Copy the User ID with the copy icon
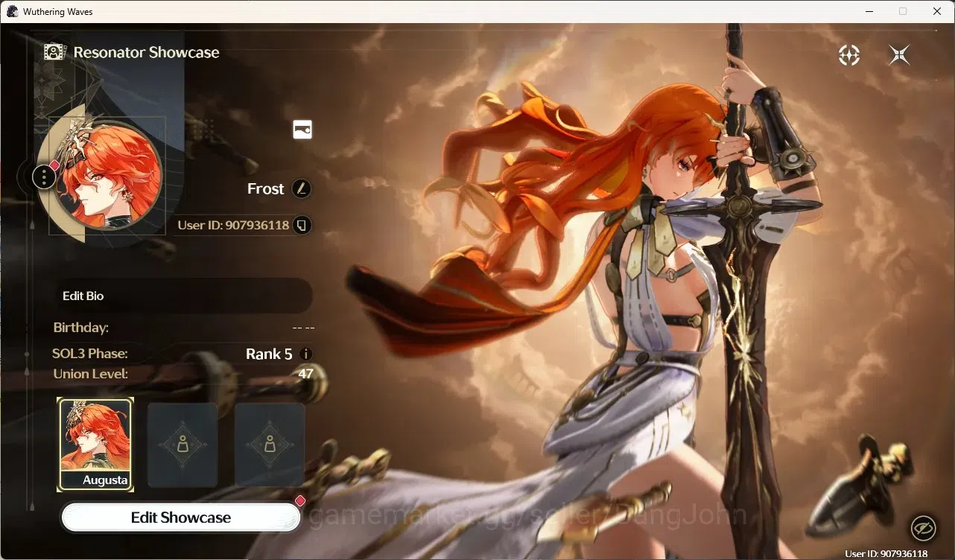This screenshot has width=955, height=560. click(x=301, y=225)
